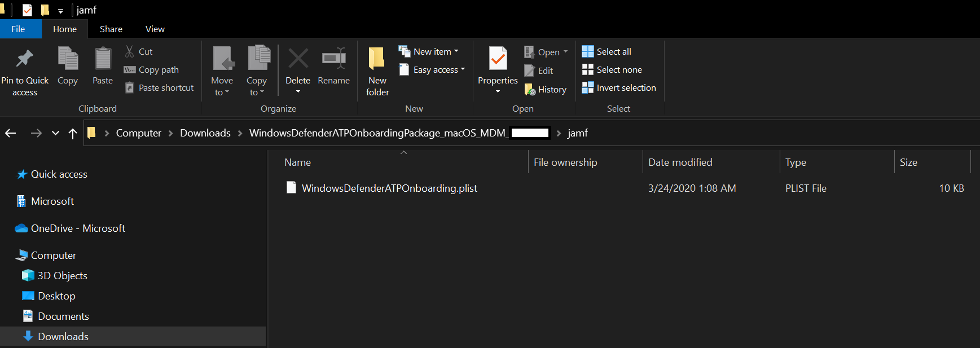Open the Copy to dropdown

[x=257, y=72]
